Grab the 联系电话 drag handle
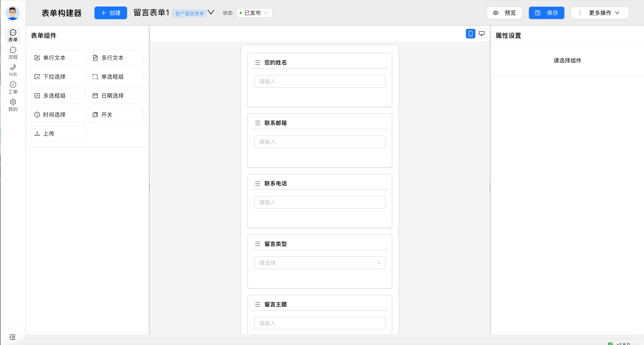 258,183
